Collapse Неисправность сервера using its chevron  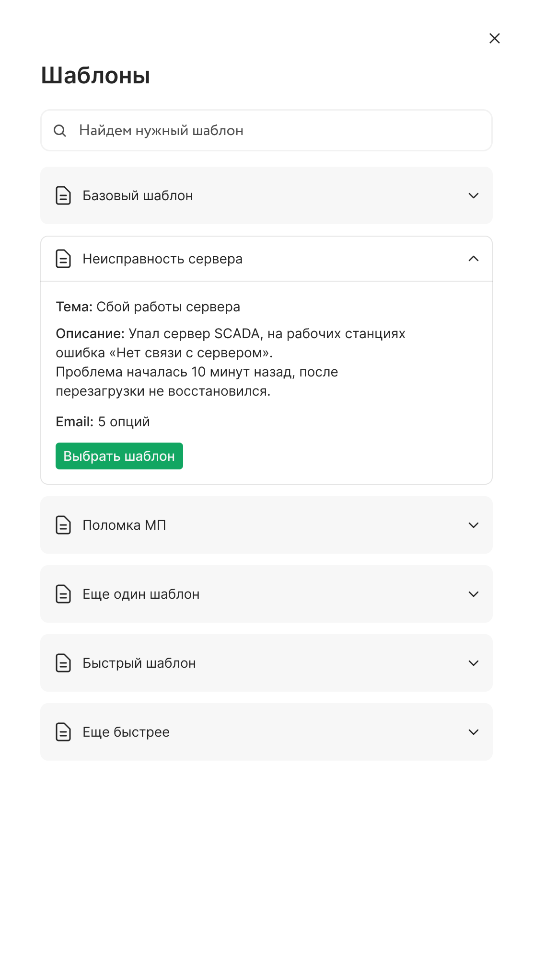point(474,259)
